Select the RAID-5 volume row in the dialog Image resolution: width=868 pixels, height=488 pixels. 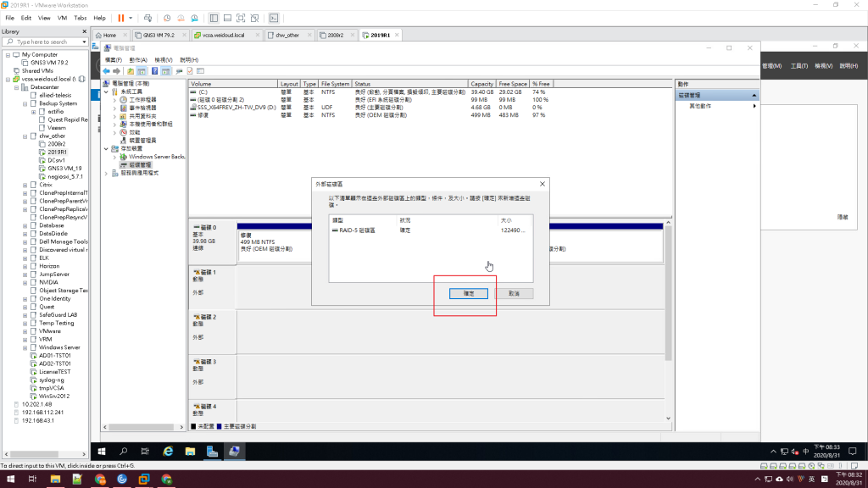point(430,230)
